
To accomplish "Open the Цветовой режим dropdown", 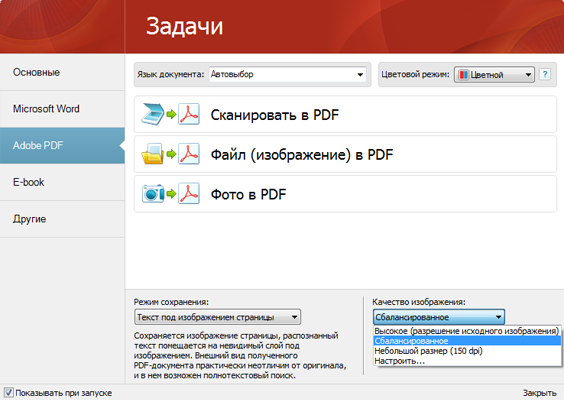I will [494, 74].
